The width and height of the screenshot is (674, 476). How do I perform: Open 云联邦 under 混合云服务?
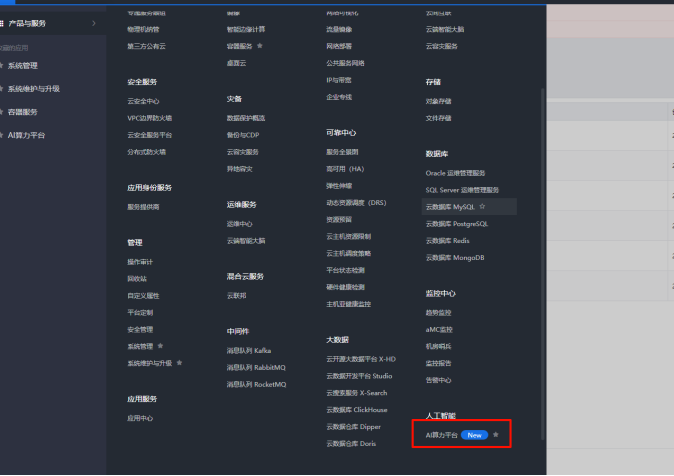236,295
